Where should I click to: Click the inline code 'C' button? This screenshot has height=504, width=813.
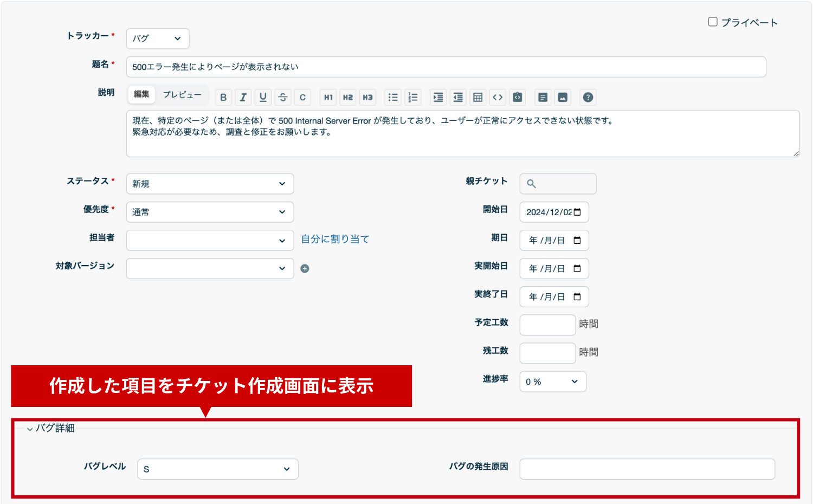point(302,98)
